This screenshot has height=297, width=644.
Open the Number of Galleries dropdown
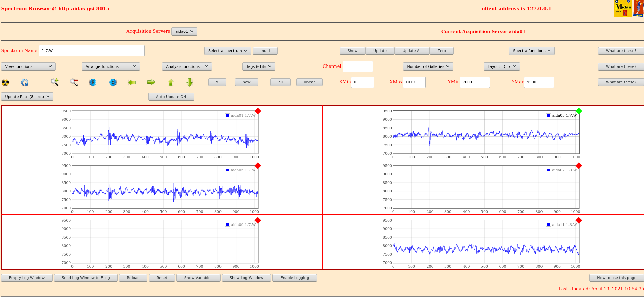428,66
